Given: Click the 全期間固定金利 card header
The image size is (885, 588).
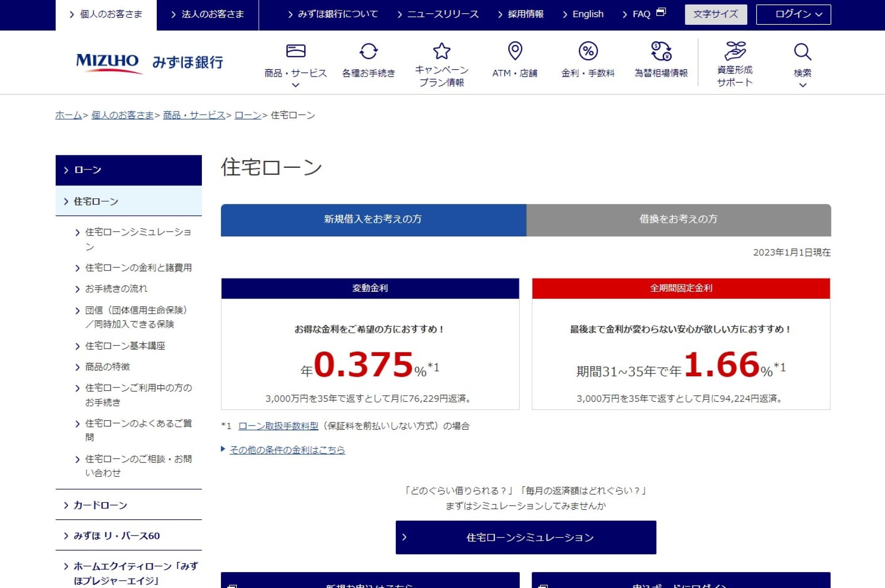Looking at the screenshot, I should coord(681,288).
